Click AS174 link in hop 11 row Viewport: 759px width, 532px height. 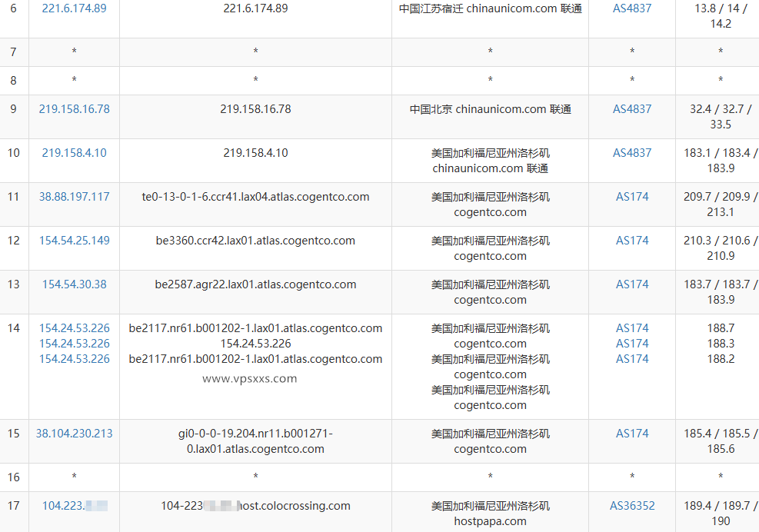[x=631, y=197]
